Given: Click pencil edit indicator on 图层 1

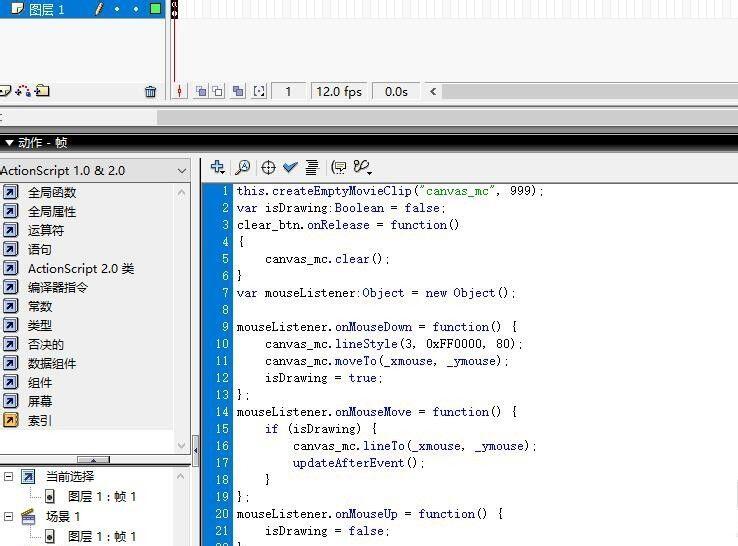Looking at the screenshot, I should click(99, 8).
